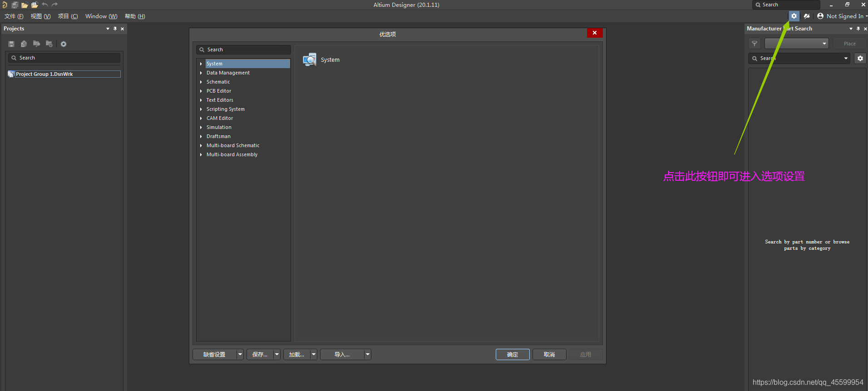Open the Part Search panel options arrow
868x391 pixels.
tap(851, 29)
